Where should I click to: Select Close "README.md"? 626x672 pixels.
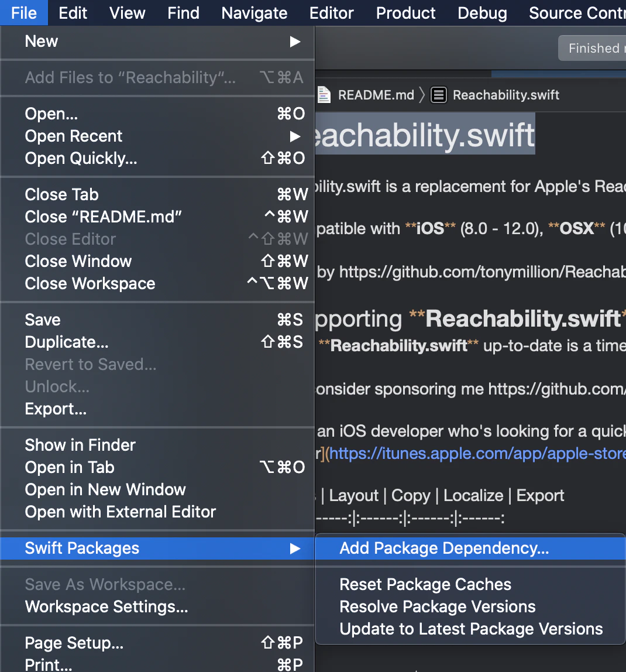(x=157, y=217)
